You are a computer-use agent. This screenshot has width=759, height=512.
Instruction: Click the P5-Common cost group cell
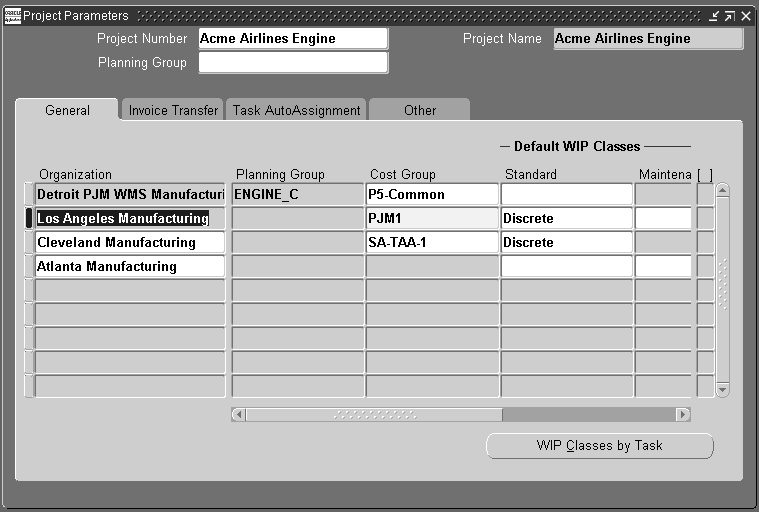(432, 194)
